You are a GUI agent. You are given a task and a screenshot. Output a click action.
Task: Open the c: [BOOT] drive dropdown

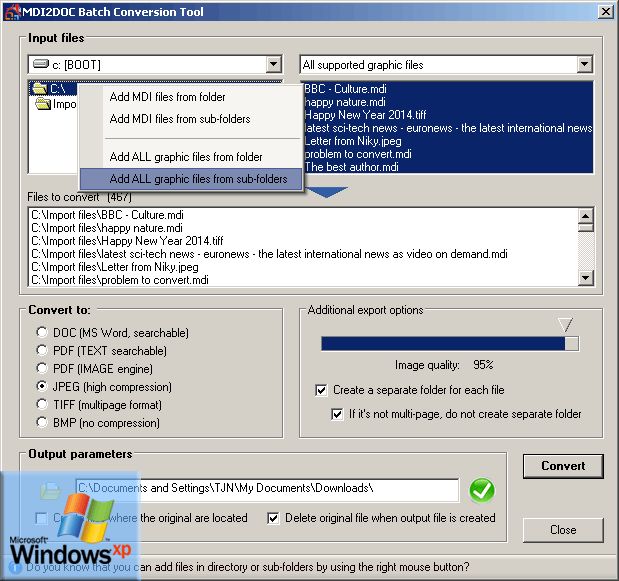[273, 64]
